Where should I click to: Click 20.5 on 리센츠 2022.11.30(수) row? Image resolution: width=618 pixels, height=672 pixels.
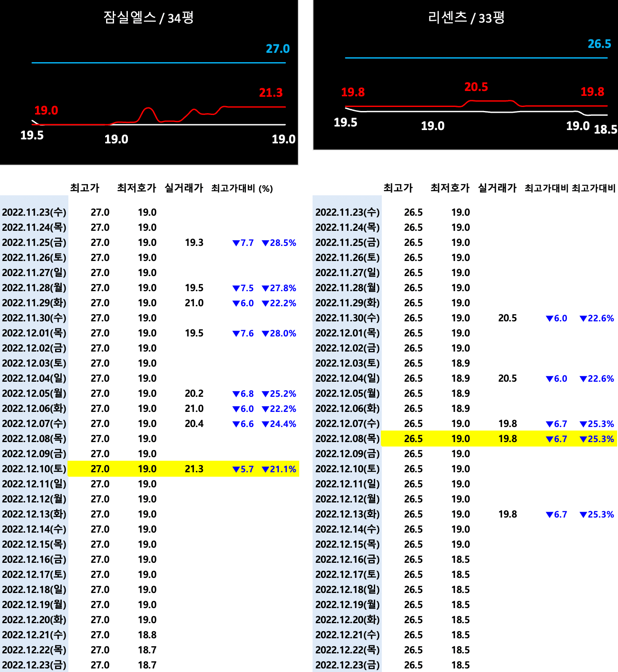click(507, 318)
